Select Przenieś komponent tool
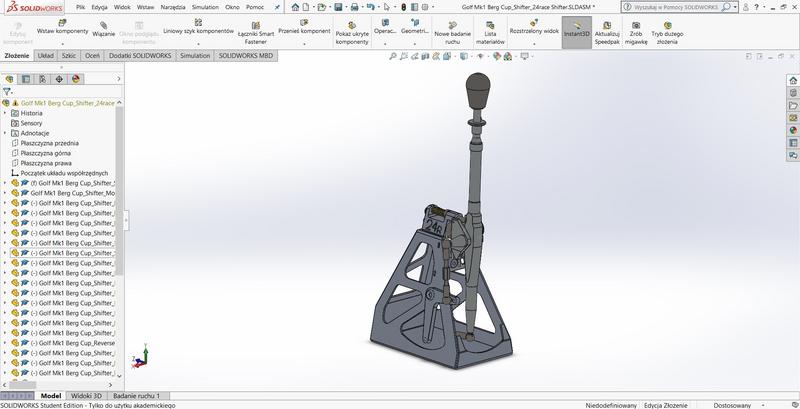This screenshot has height=409, width=800. 304,27
